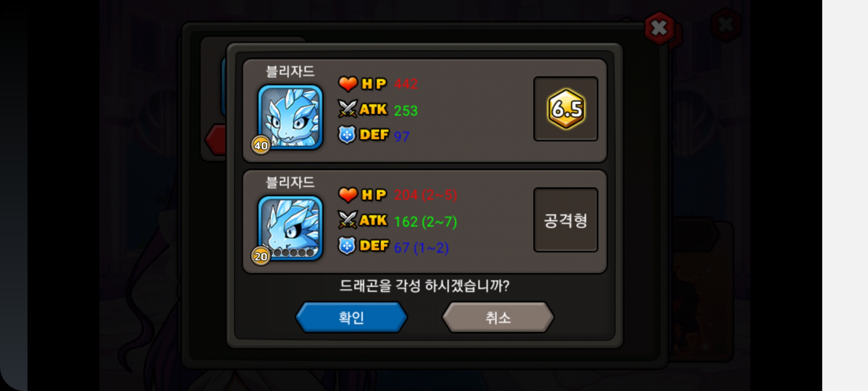The height and width of the screenshot is (391, 868).
Task: Cancel awakening with 취소 button
Action: pos(498,318)
